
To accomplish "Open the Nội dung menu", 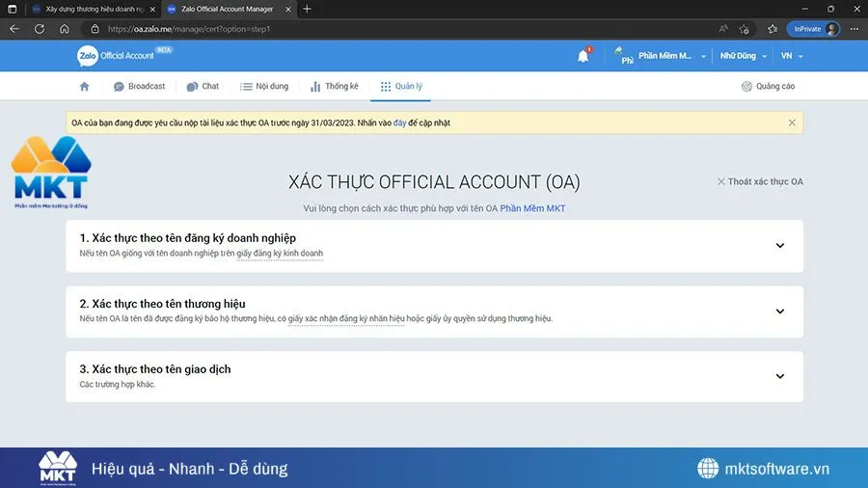I will pyautogui.click(x=264, y=87).
